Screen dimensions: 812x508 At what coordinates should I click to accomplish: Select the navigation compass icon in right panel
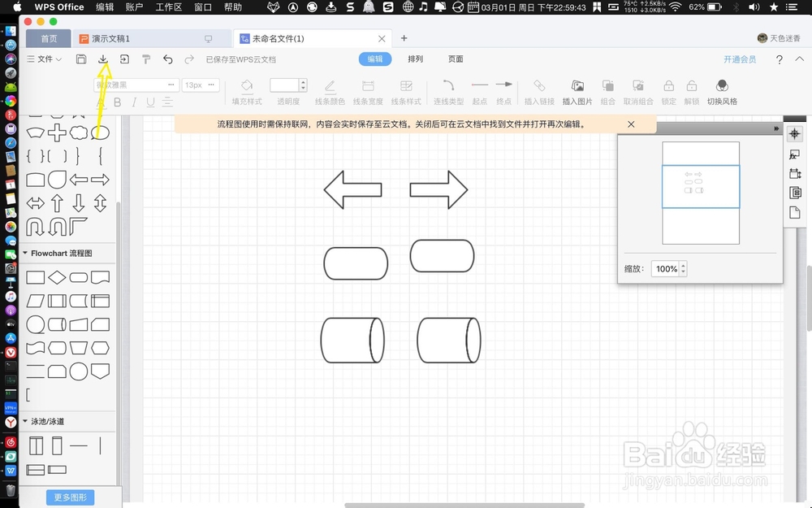pos(795,133)
